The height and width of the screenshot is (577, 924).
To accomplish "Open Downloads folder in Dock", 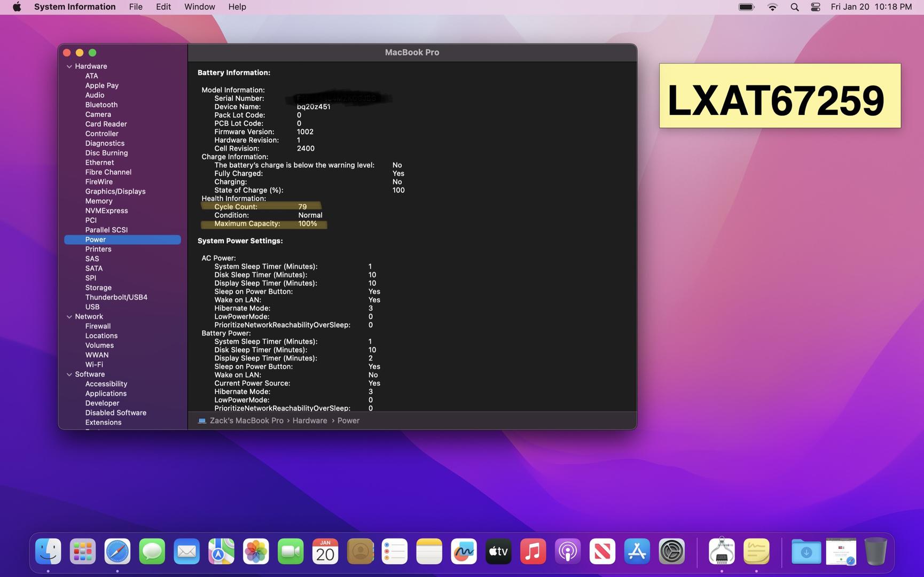I will (x=806, y=551).
